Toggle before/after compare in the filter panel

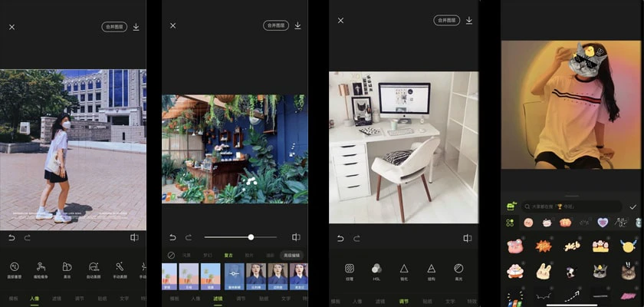click(296, 237)
